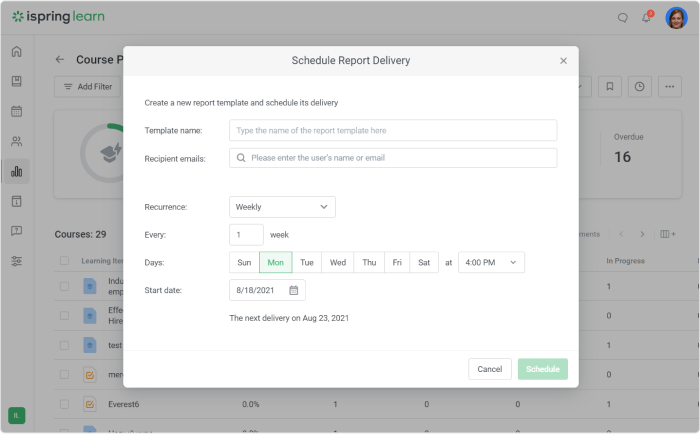
Task: Go back with the arrow beside Course
Action: (x=60, y=59)
